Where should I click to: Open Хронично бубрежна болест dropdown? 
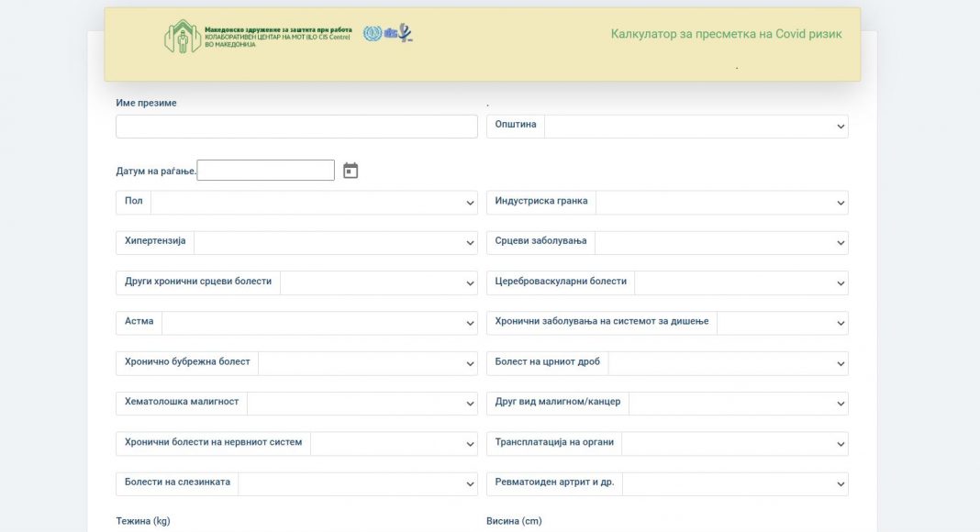click(367, 364)
